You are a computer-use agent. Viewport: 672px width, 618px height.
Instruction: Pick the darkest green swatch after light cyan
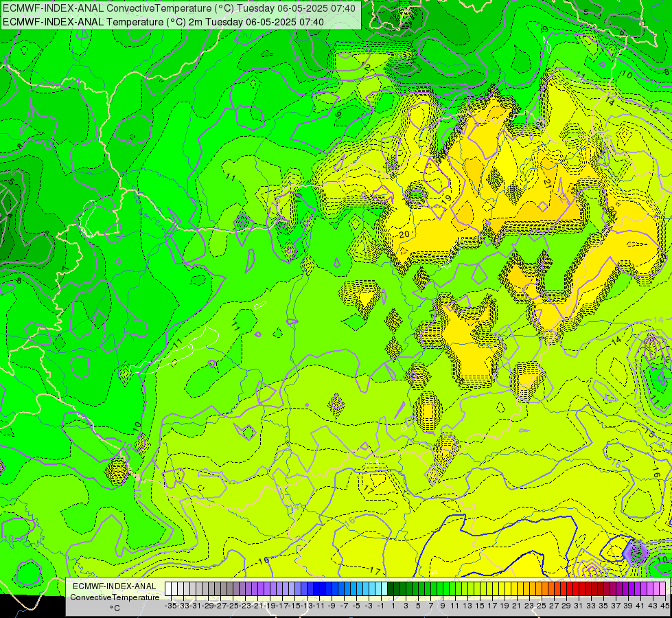click(x=391, y=589)
